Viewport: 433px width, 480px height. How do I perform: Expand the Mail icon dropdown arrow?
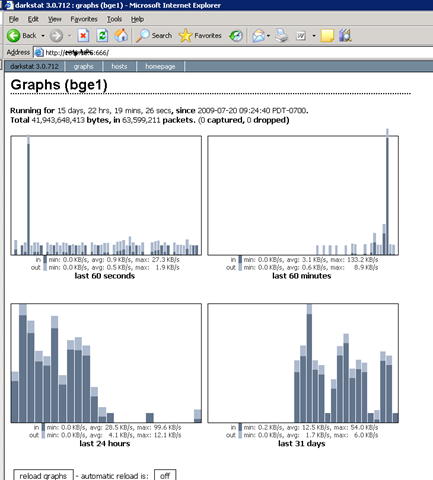[268, 36]
